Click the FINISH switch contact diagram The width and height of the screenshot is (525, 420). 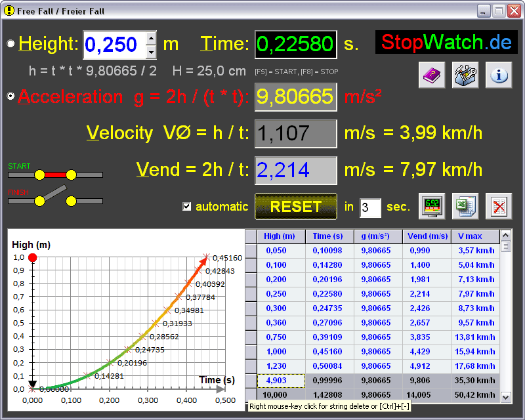55,199
